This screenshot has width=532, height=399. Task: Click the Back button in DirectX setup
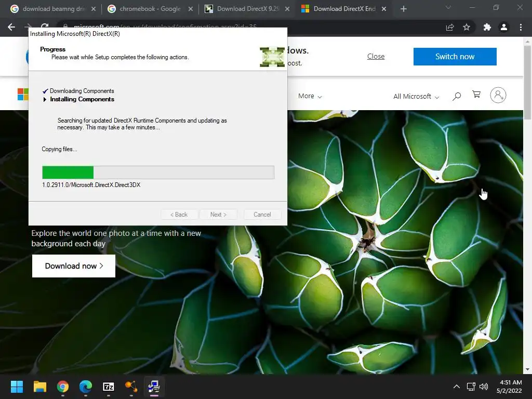click(179, 215)
